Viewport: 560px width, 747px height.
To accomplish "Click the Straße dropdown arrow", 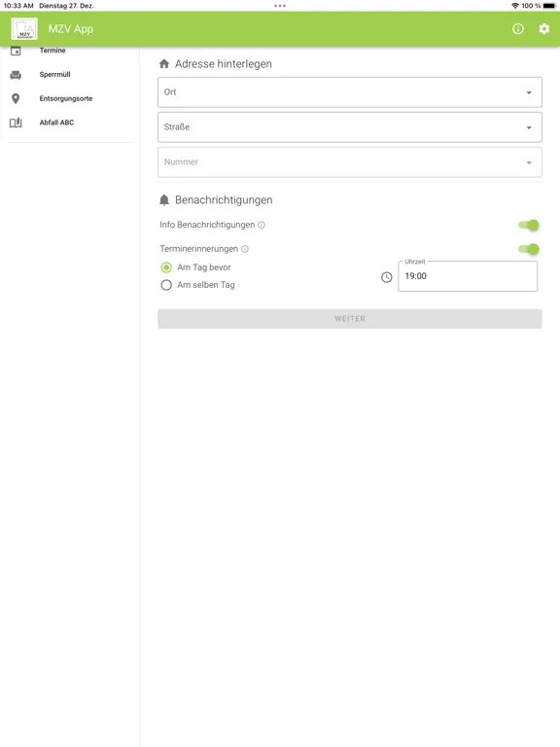I will click(529, 127).
